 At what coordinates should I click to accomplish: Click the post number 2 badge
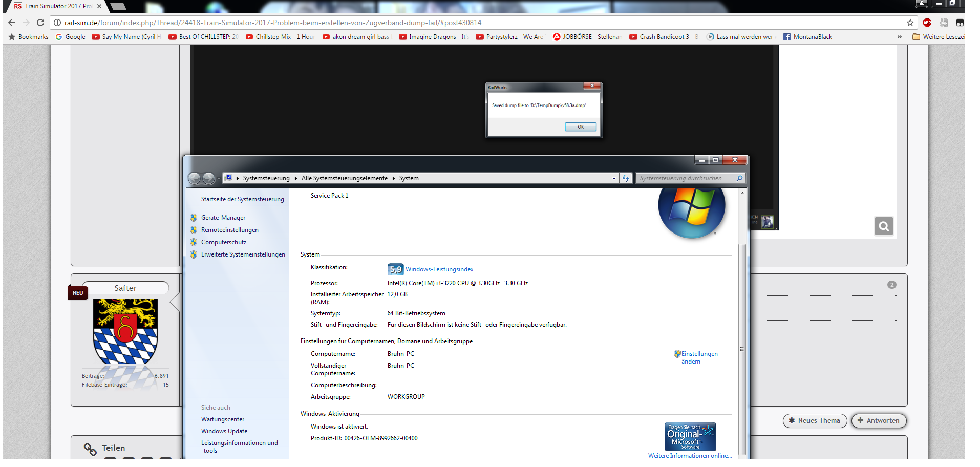(891, 285)
